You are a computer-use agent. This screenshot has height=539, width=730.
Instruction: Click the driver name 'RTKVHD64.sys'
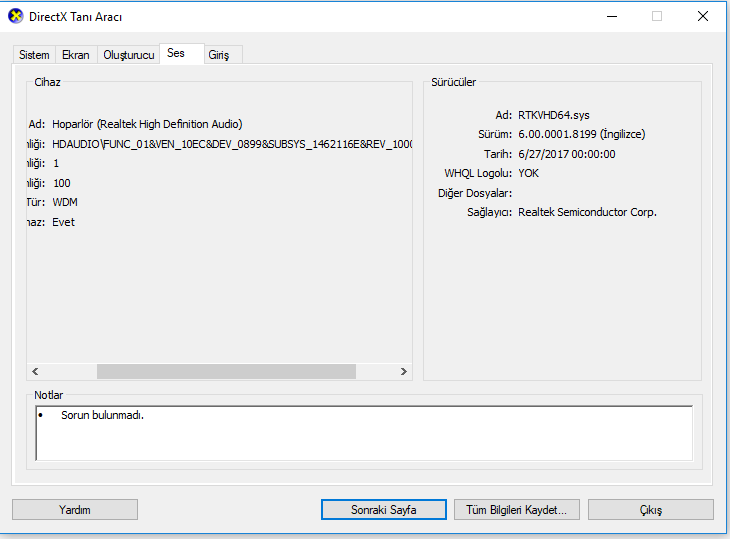point(554,115)
